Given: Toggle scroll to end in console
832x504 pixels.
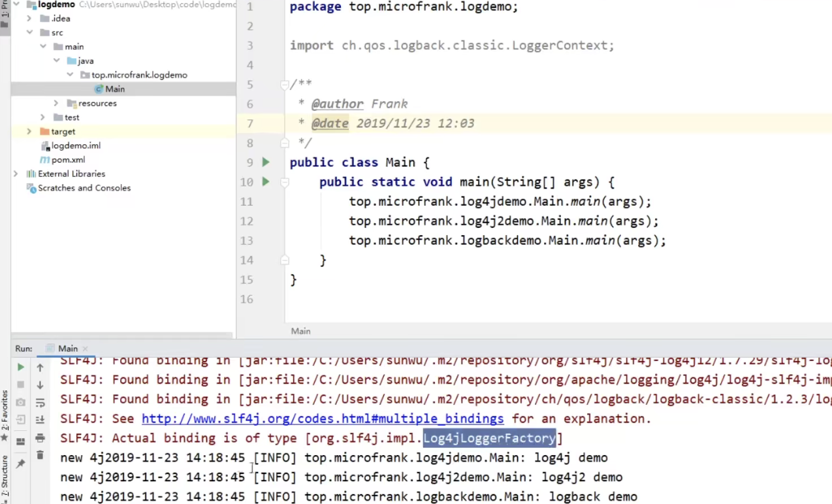Looking at the screenshot, I should [40, 420].
